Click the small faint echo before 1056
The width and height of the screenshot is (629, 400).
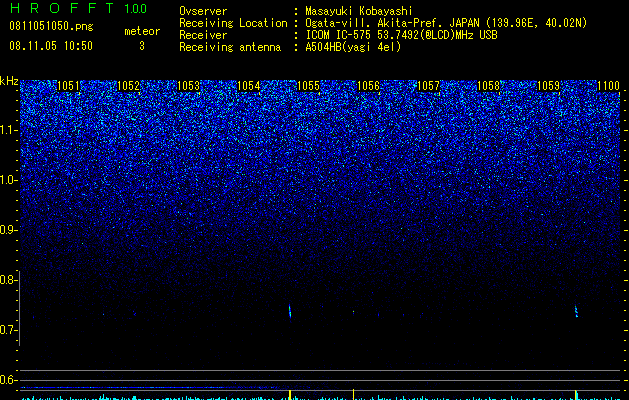coord(353,311)
